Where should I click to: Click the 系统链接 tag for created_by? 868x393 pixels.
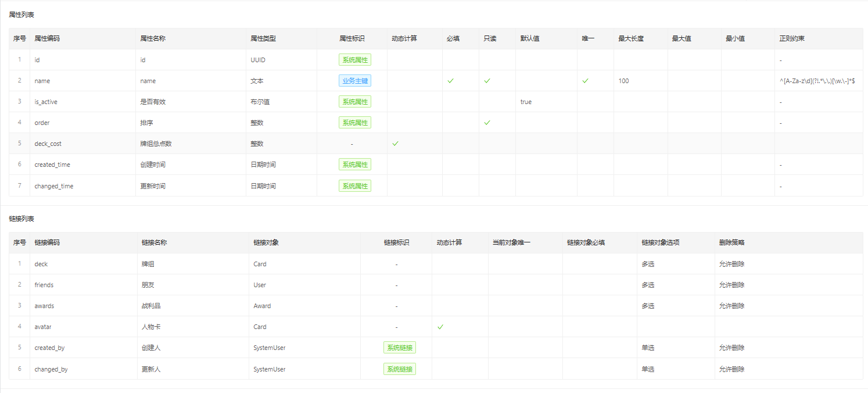[x=399, y=348]
